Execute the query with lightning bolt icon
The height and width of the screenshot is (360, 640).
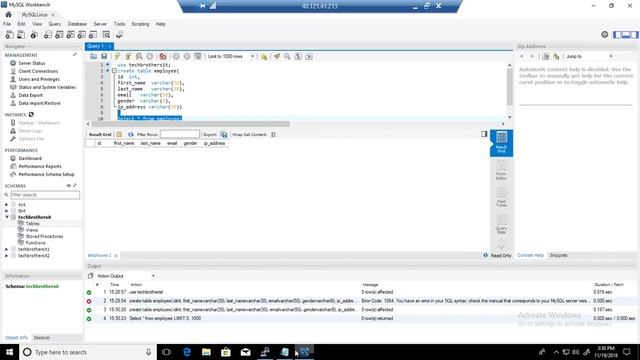pyautogui.click(x=118, y=56)
